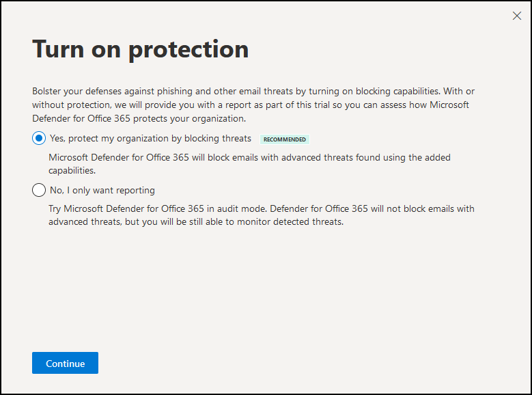Choose the No, I only want reporting radio button

pyautogui.click(x=39, y=190)
